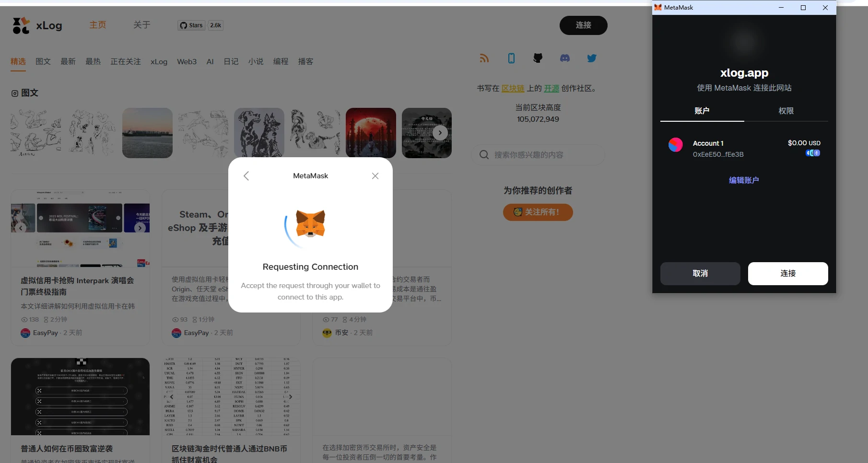
Task: Click the EasyPay avatar on Interpark post
Action: (x=25, y=333)
